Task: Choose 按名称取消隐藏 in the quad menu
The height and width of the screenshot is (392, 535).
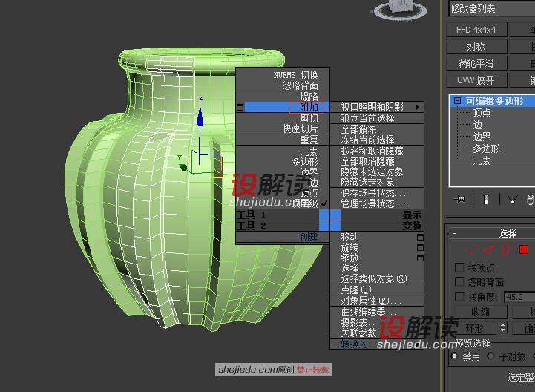Action: click(372, 151)
